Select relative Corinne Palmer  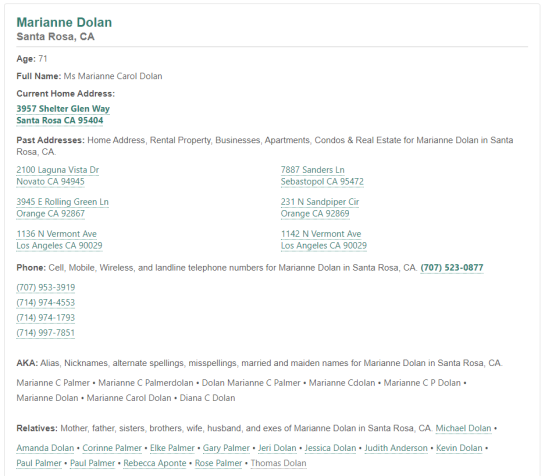pos(112,448)
